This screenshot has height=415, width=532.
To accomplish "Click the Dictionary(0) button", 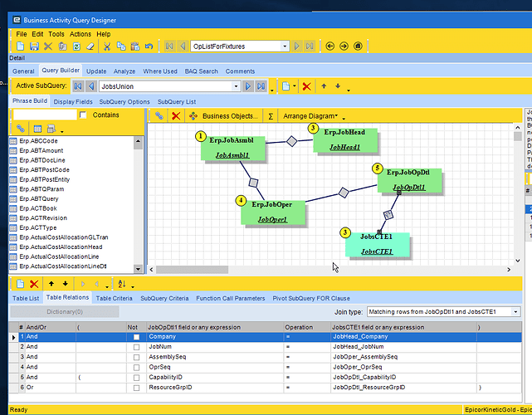I will coord(65,312).
